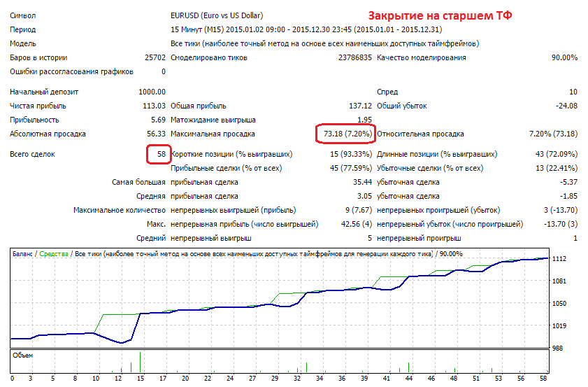Select the modelled ticks value 23786835
Image resolution: width=588 pixels, height=387 pixels.
point(355,57)
